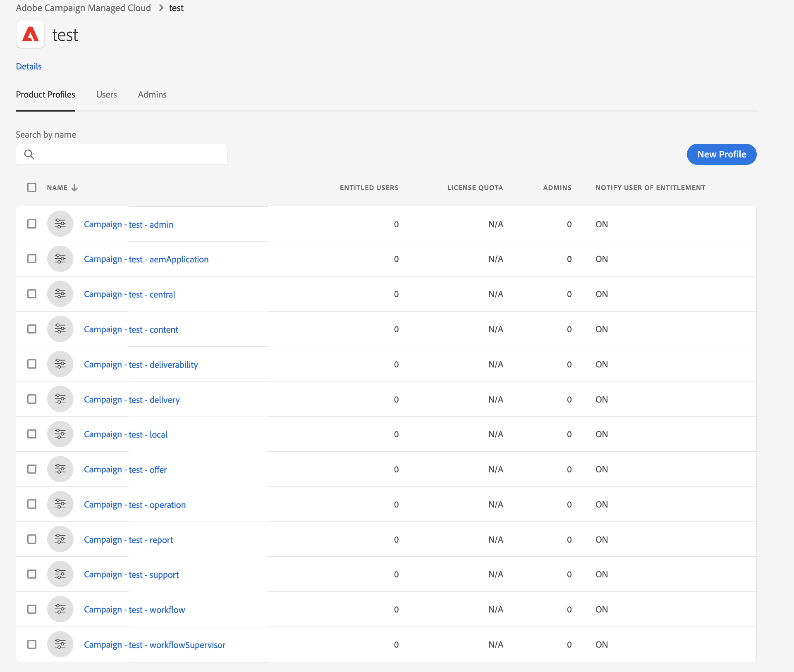Open the Details link

[29, 66]
